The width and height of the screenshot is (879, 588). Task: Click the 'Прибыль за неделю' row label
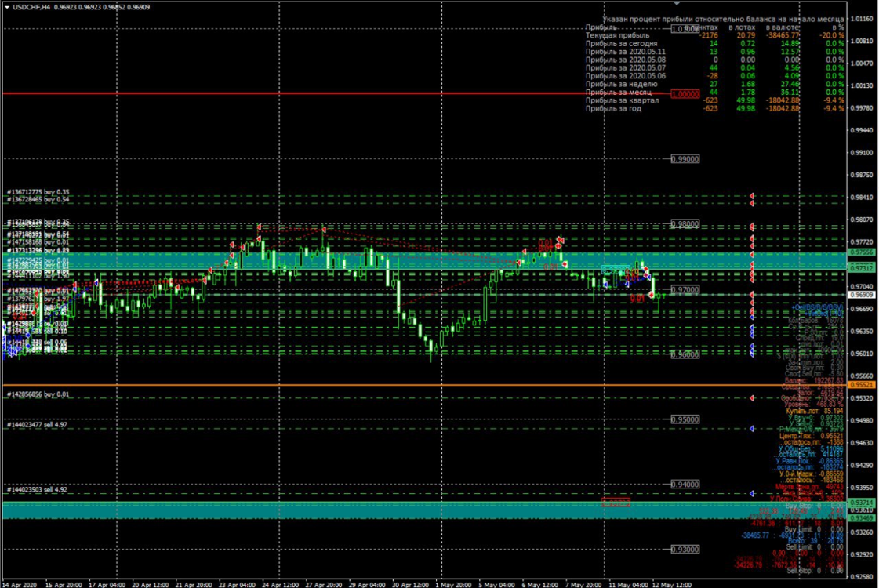(x=621, y=84)
